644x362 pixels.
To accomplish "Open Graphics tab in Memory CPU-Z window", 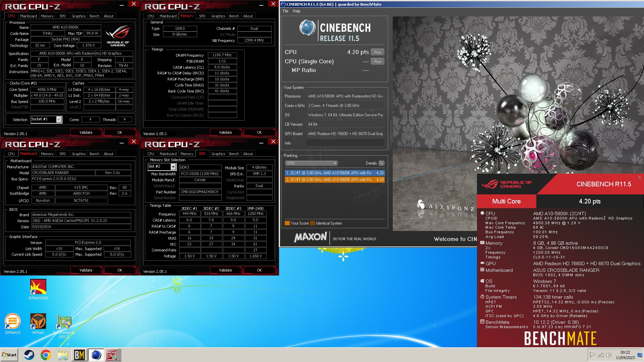I will [x=218, y=16].
